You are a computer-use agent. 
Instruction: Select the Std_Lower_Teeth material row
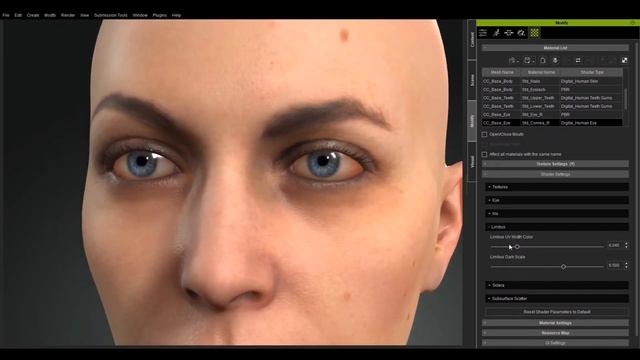click(x=552, y=106)
